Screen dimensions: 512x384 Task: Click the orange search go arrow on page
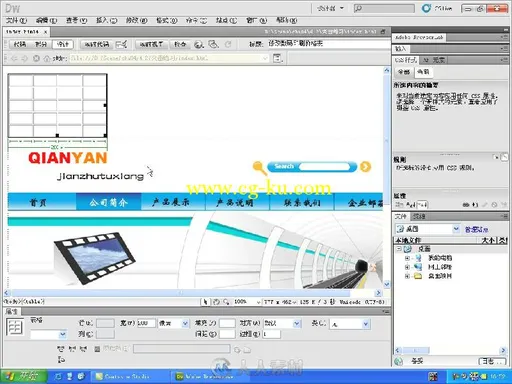point(365,167)
